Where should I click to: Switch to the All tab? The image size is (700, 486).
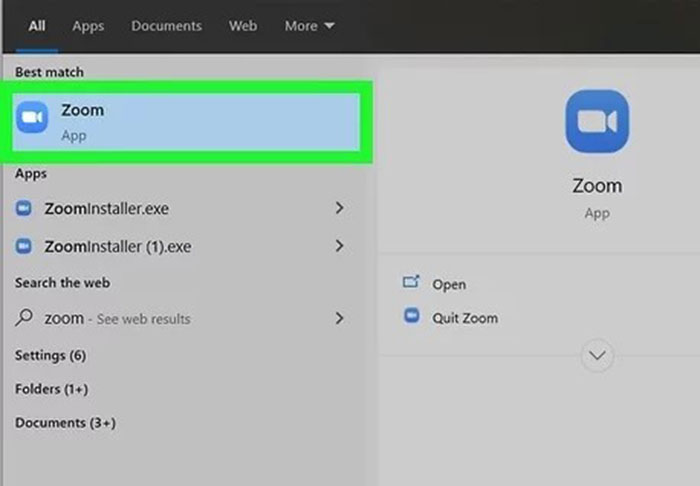coord(37,26)
